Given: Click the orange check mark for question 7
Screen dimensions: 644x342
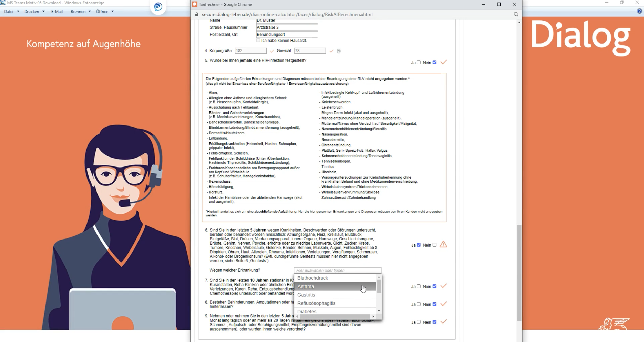Looking at the screenshot, I should 444,286.
